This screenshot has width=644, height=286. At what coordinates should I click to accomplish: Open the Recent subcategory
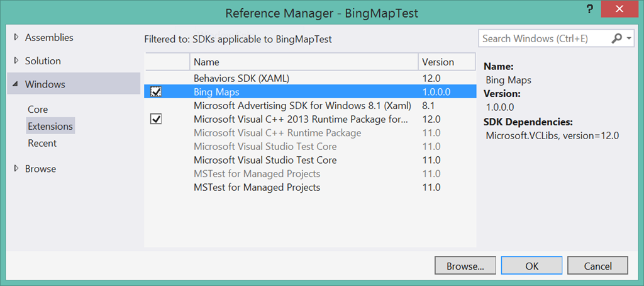(42, 143)
